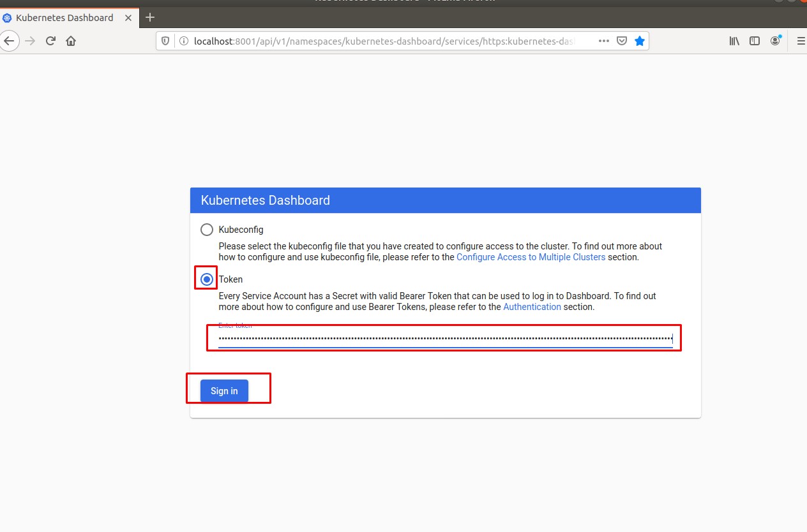Image resolution: width=807 pixels, height=532 pixels.
Task: Open the page actions three-dot menu
Action: point(604,41)
